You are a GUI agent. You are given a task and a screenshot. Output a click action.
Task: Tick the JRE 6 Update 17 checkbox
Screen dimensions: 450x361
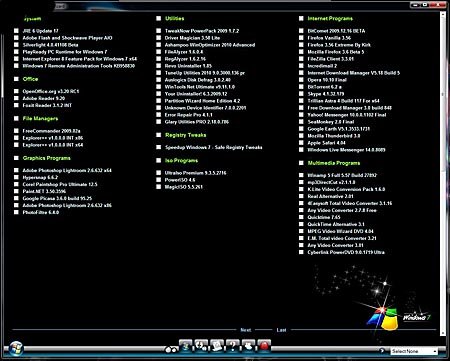[16, 31]
